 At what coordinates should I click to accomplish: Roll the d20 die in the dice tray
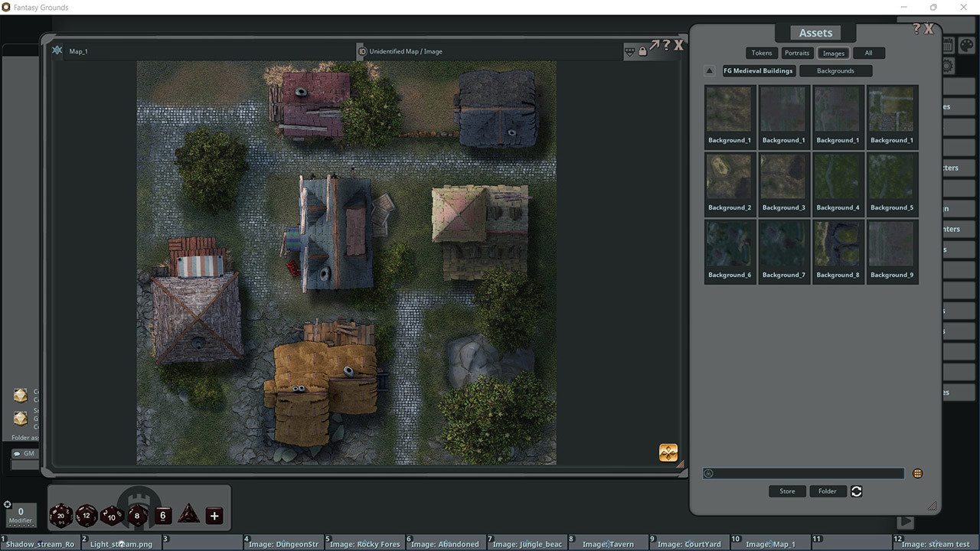coord(61,516)
